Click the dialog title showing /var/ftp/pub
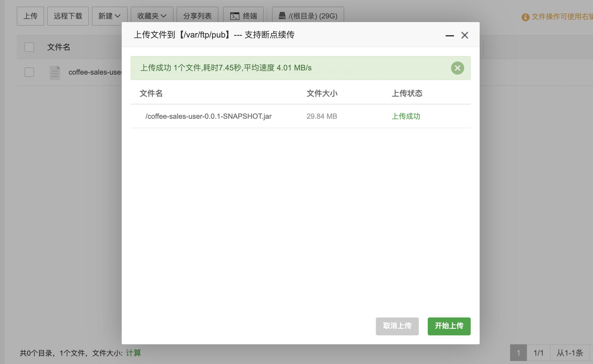 point(214,35)
